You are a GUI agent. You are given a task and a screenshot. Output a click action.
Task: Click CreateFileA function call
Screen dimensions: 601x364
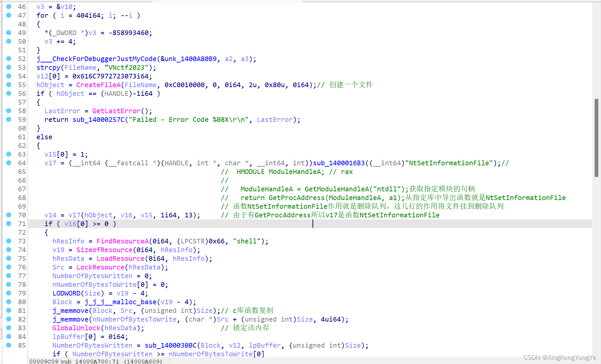98,85
